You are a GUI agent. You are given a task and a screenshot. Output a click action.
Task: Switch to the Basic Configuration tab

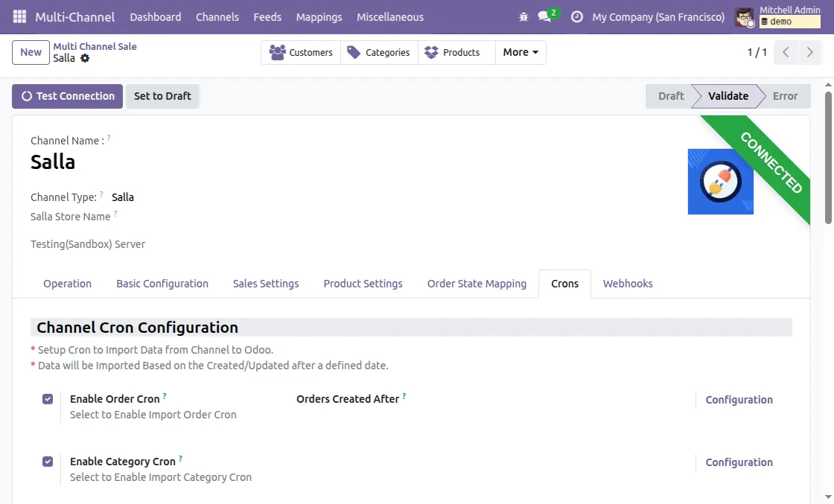[162, 284]
